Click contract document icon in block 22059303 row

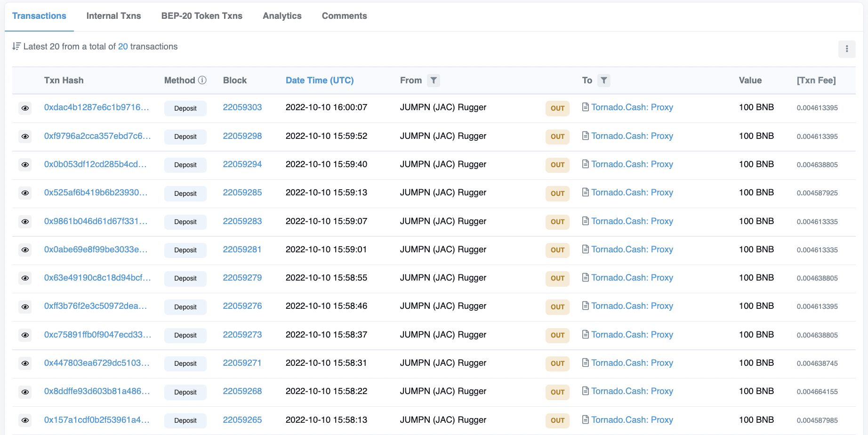click(x=586, y=107)
